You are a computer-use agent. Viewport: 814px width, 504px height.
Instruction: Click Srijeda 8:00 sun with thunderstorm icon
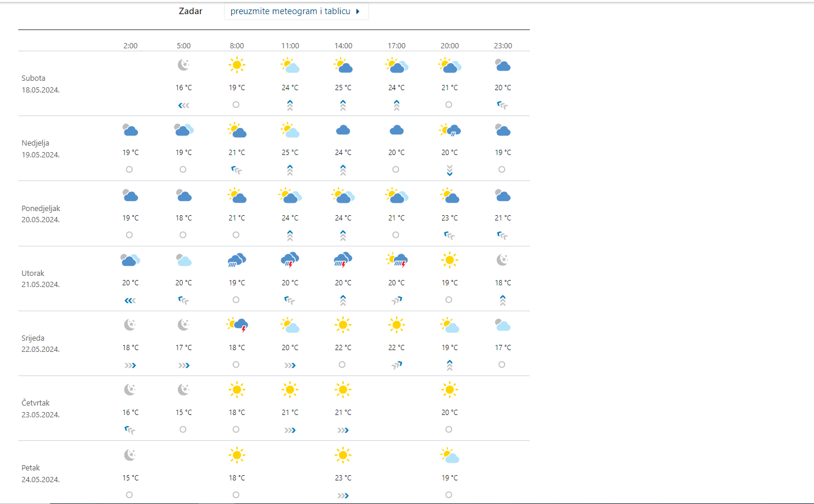tap(236, 324)
